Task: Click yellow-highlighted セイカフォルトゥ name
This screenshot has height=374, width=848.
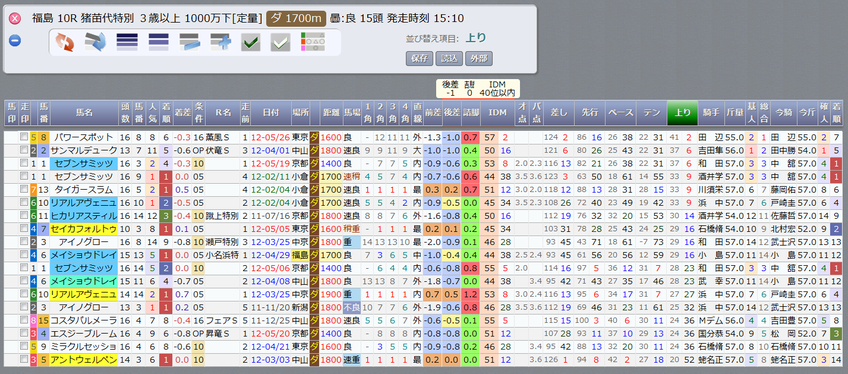Action: tap(84, 229)
